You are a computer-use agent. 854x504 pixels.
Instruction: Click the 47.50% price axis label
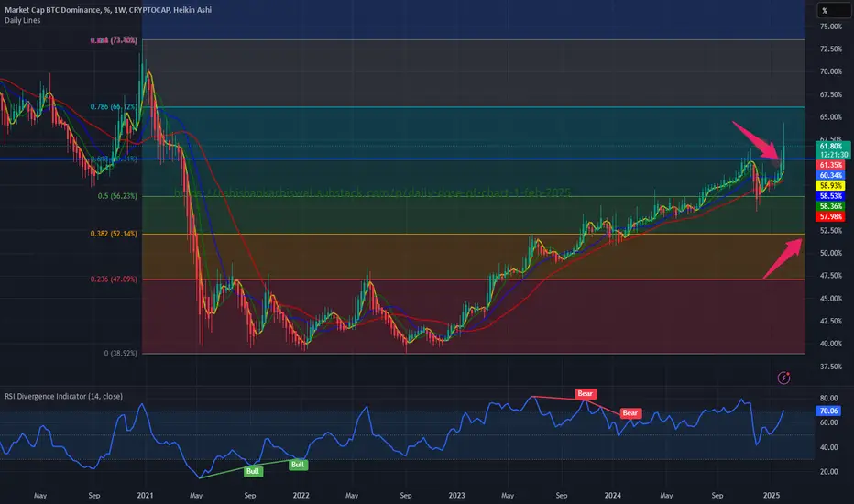point(831,276)
